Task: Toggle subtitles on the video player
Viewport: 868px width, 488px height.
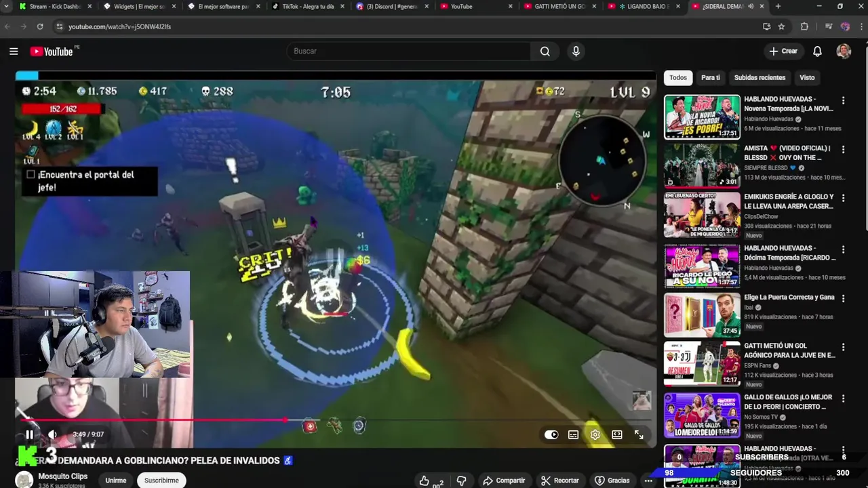Action: pos(573,434)
